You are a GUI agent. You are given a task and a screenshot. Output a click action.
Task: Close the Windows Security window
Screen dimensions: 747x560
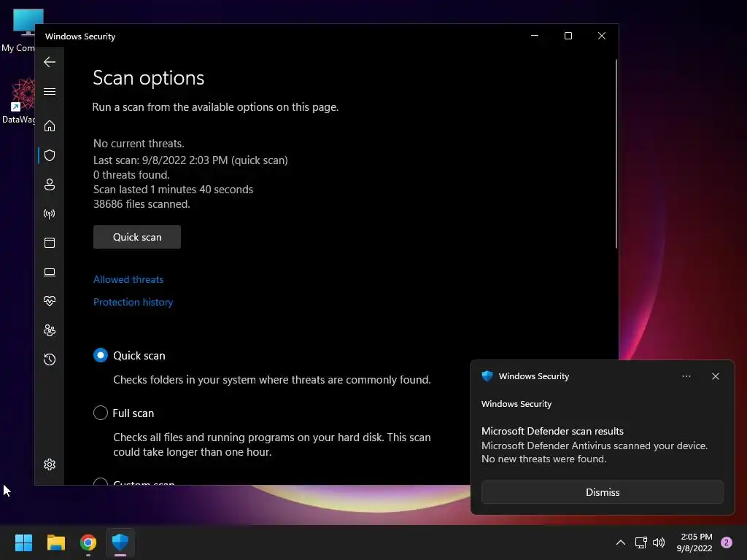pos(602,36)
